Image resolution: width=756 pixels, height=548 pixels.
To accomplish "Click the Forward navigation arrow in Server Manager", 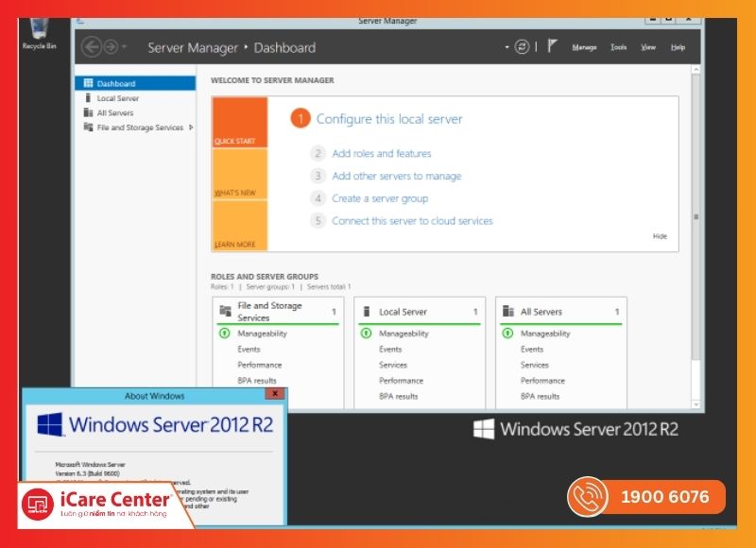I will tap(111, 47).
